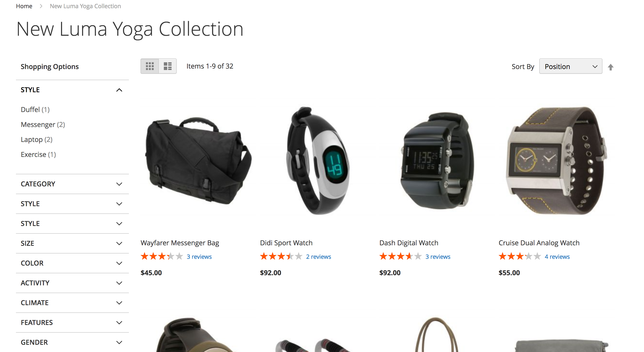Screen dimensions: 644x352
Task: Expand the COLOR filter section
Action: pos(72,263)
